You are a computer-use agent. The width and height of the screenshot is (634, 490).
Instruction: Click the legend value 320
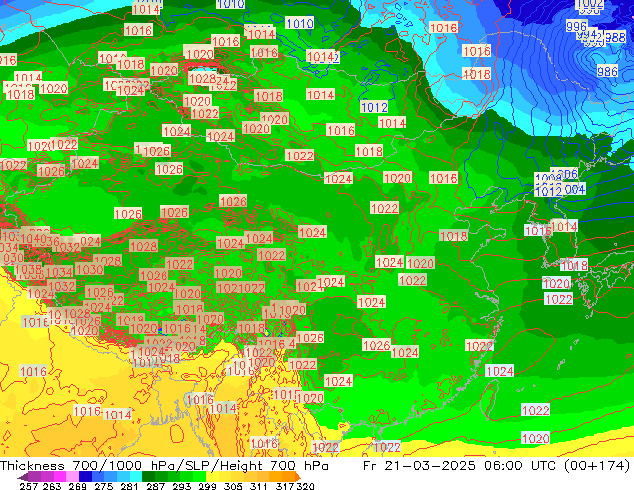tap(305, 486)
